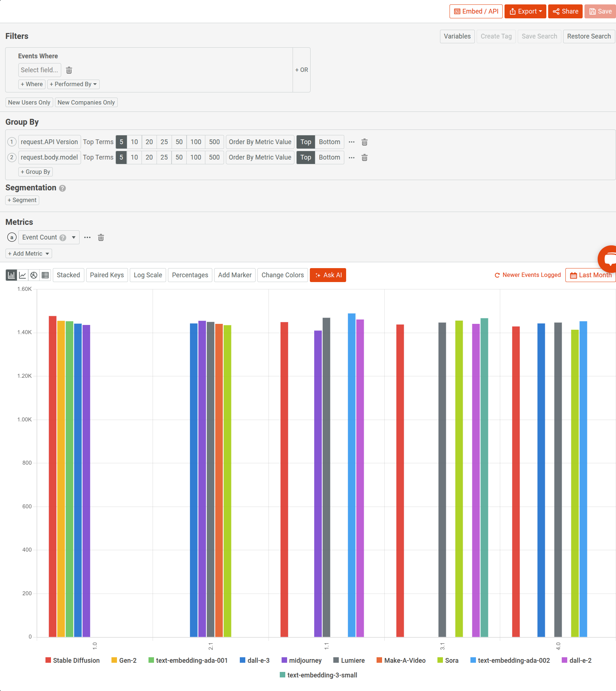This screenshot has height=691, width=616.
Task: Delete the request.body.model group by row
Action: click(x=364, y=157)
